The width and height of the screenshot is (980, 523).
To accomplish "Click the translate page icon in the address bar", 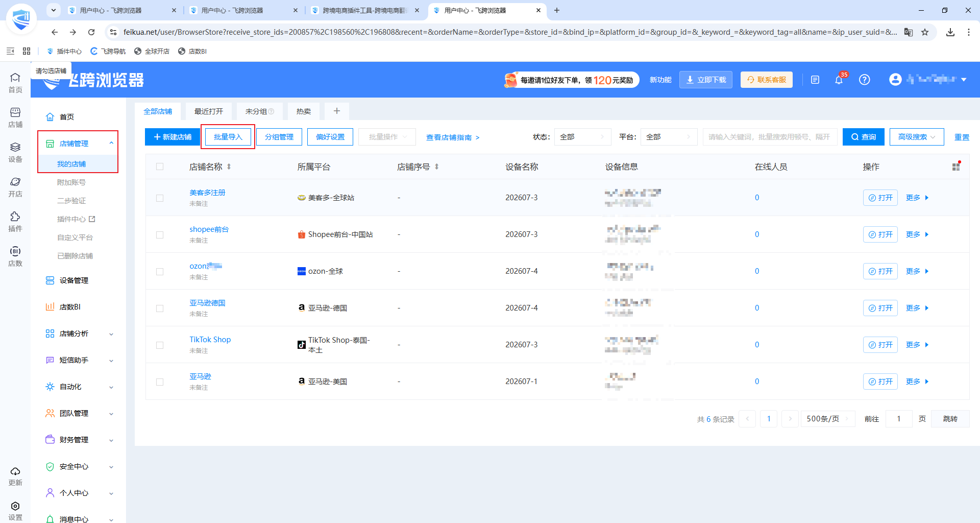I will 909,32.
